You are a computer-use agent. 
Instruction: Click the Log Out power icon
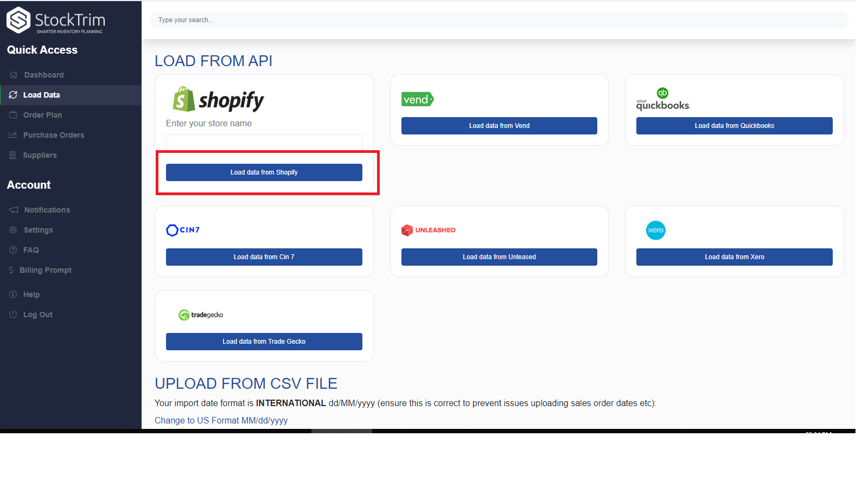(x=13, y=314)
